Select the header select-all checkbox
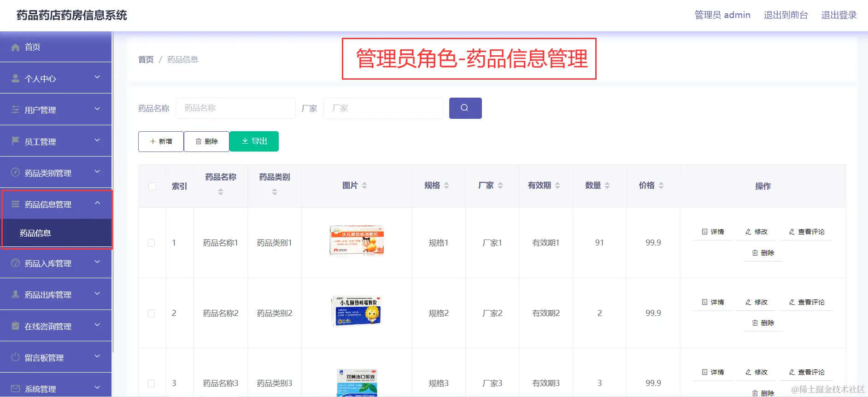The image size is (868, 397). (152, 186)
